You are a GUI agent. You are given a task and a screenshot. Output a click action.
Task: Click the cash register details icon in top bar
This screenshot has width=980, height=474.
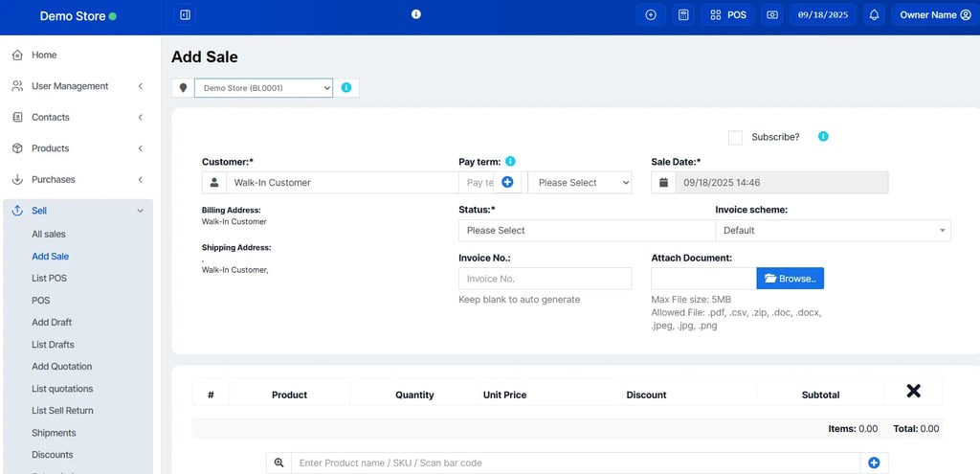[772, 15]
